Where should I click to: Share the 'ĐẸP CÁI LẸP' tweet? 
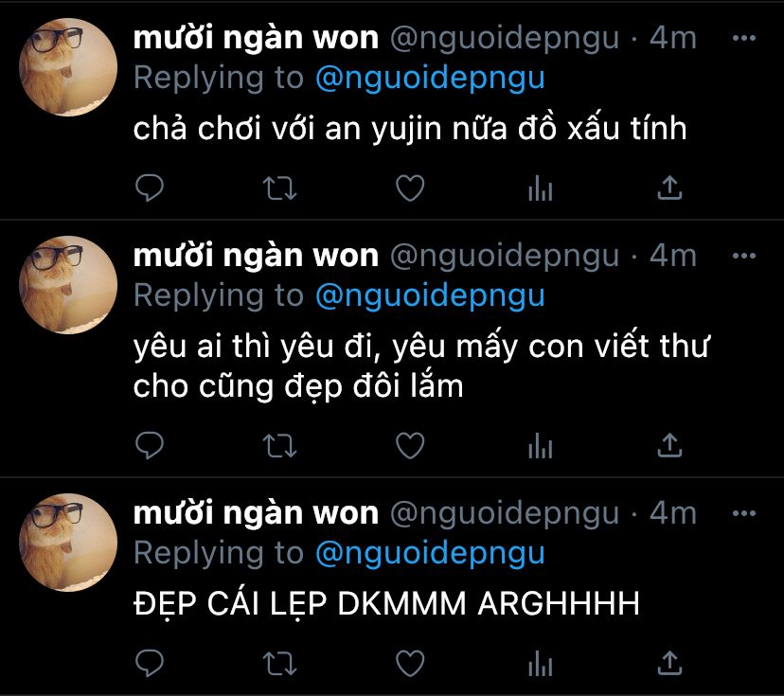(670, 664)
